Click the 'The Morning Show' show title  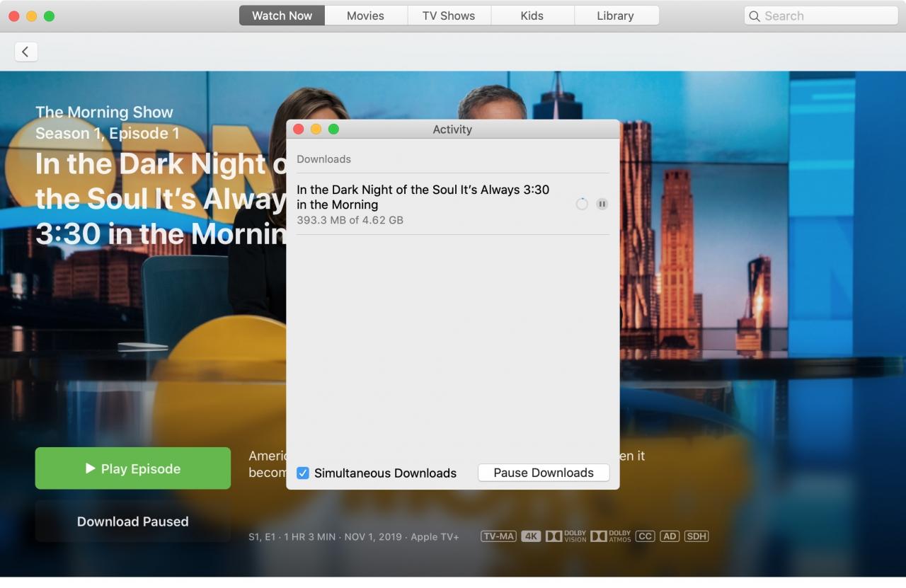pos(104,112)
